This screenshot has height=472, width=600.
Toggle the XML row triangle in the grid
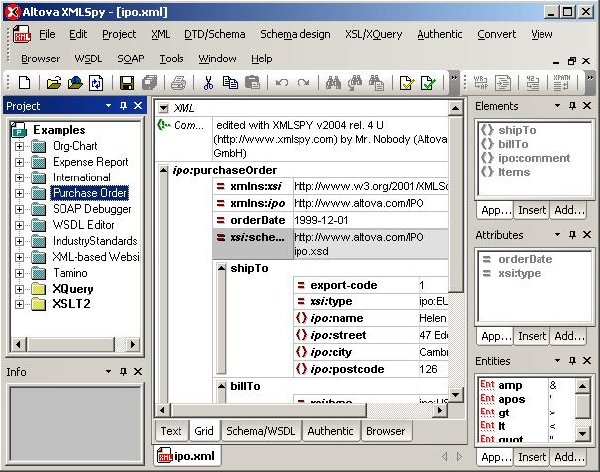point(163,108)
